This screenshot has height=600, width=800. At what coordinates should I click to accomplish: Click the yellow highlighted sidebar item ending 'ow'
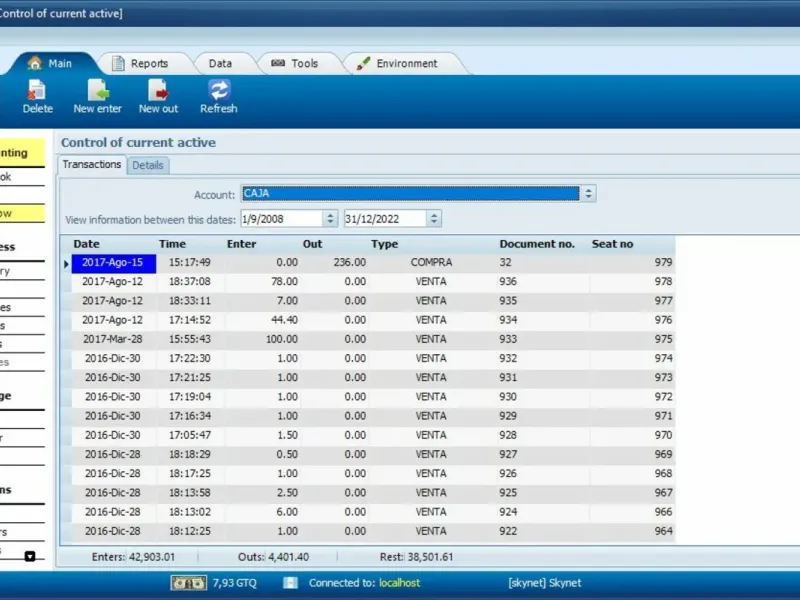tap(22, 213)
